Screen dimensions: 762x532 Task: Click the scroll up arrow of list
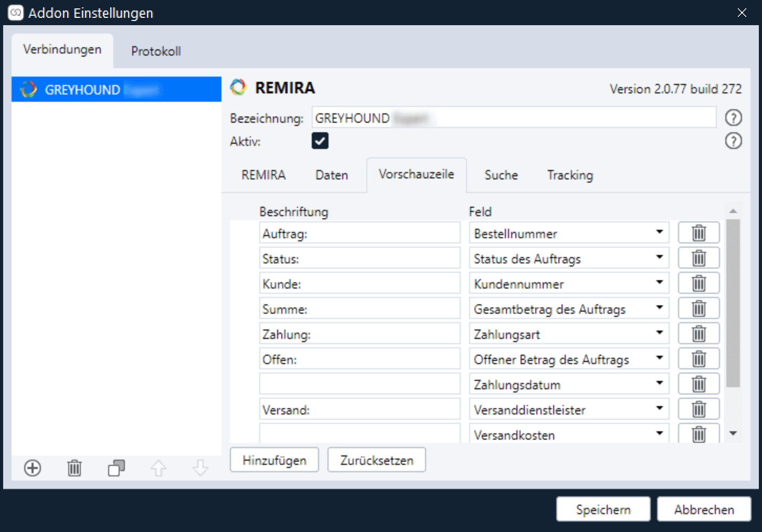(733, 211)
